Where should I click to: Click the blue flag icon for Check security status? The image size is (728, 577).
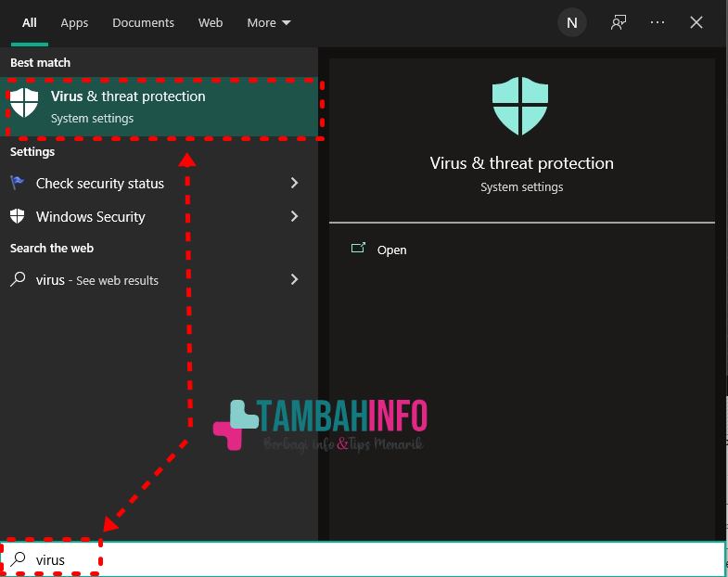tap(18, 183)
